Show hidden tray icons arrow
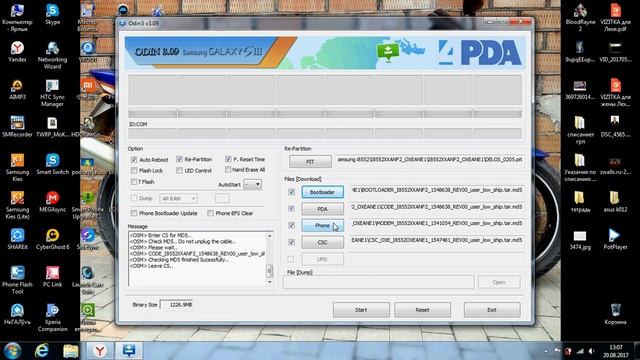 (x=546, y=351)
